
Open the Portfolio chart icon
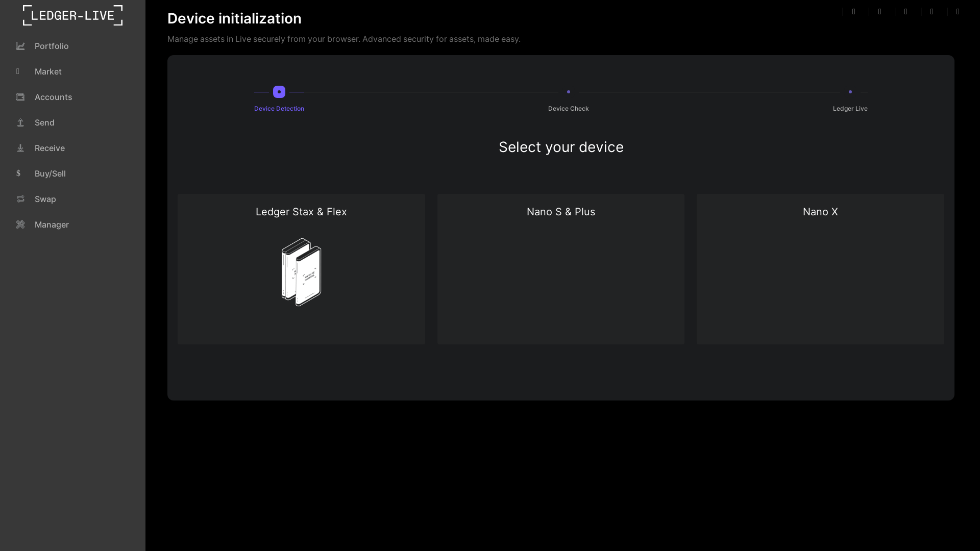point(20,46)
